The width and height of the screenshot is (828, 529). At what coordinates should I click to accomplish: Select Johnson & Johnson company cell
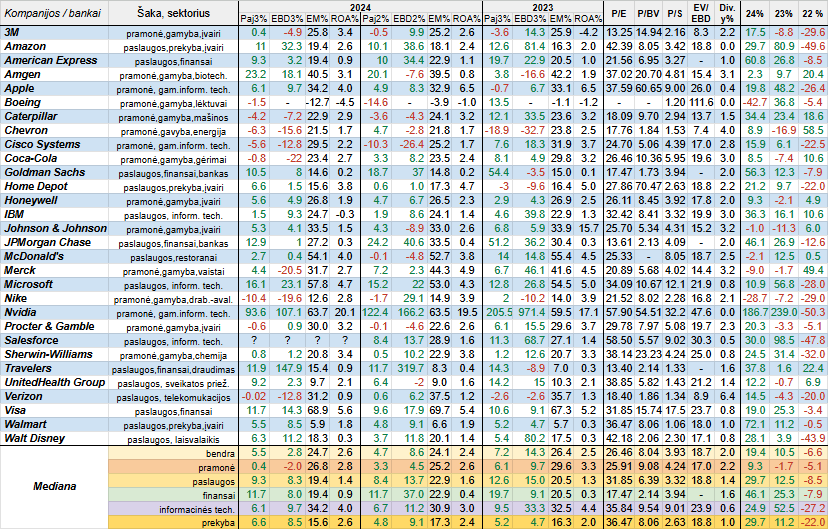click(x=54, y=229)
